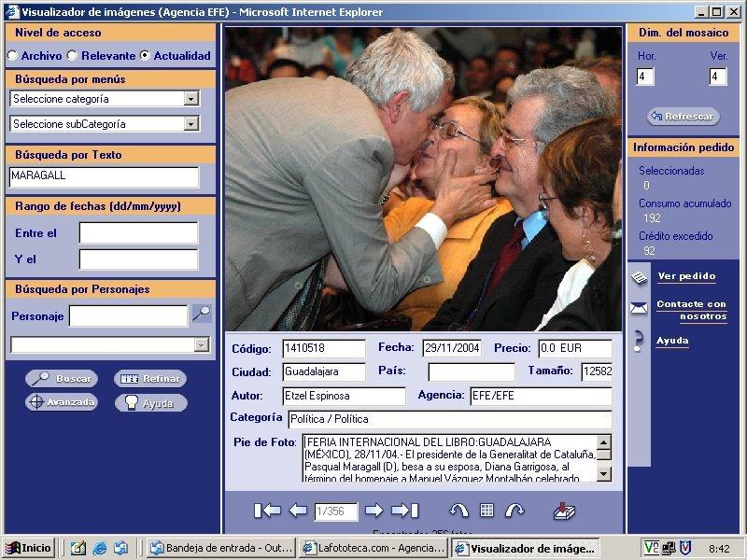Click the Categoría field Política / Política
This screenshot has height=560, width=747.
click(x=450, y=419)
